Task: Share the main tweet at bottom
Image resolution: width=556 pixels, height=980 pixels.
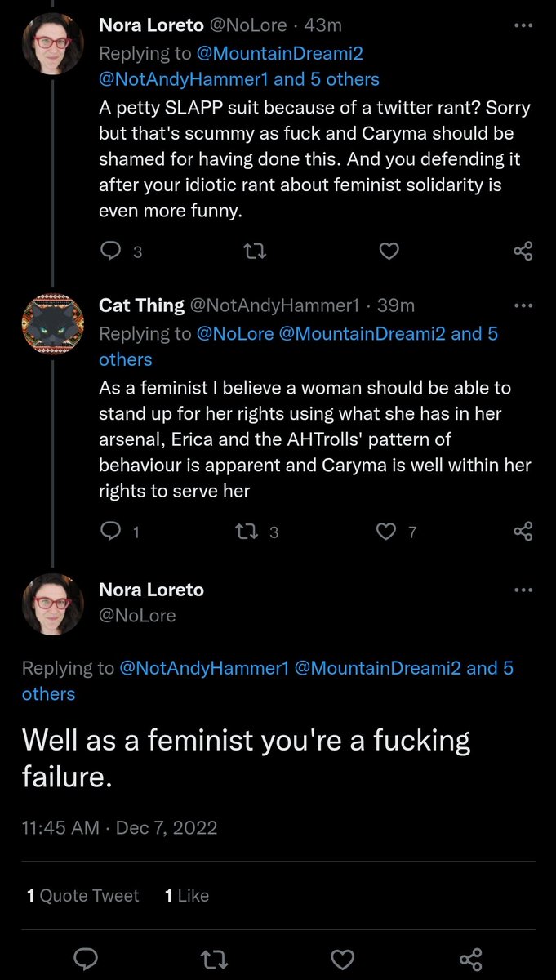Action: [471, 958]
